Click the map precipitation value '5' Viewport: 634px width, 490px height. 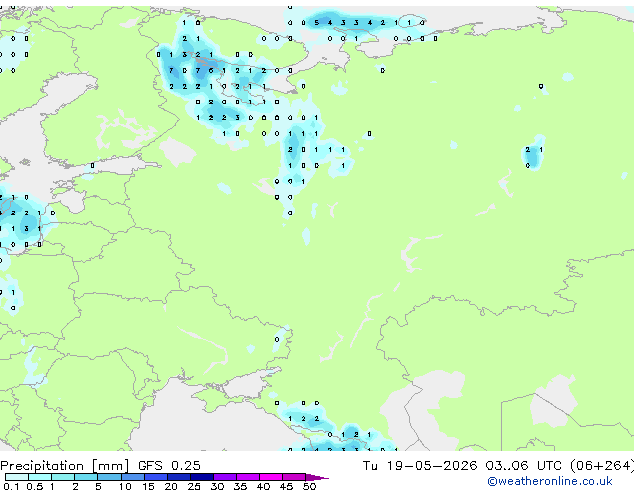[x=317, y=23]
